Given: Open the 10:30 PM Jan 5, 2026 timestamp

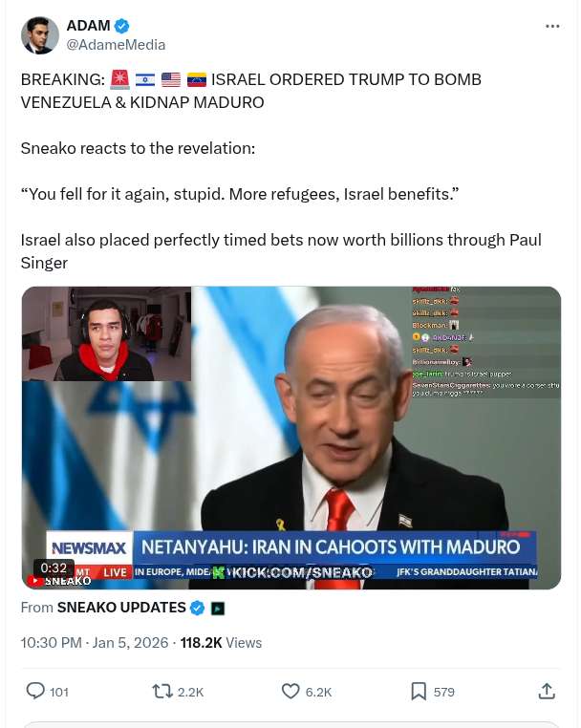Looking at the screenshot, I should click(95, 643).
